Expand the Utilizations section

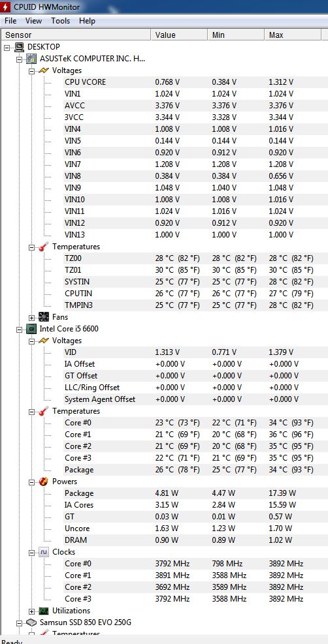pos(31,611)
